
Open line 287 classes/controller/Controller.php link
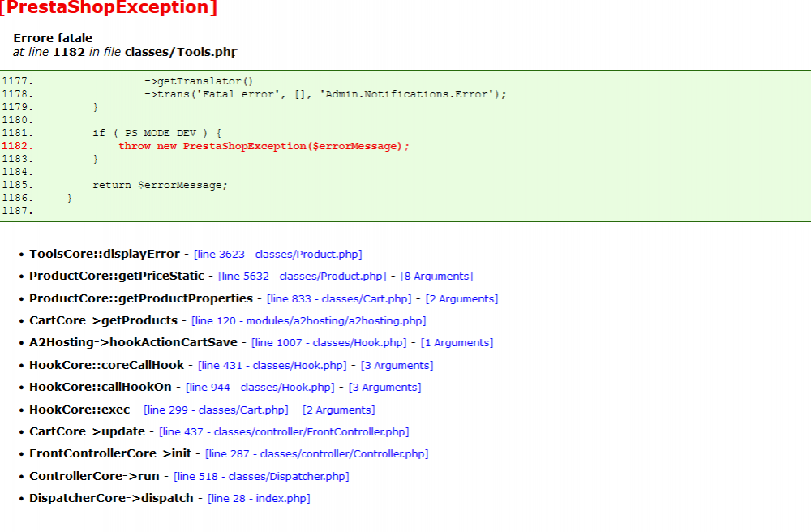pyautogui.click(x=316, y=454)
